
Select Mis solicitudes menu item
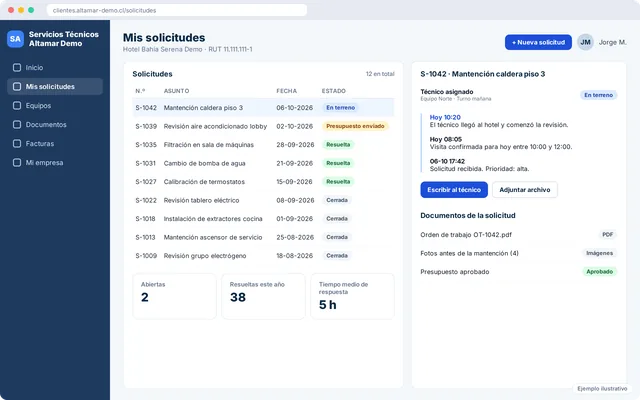click(55, 87)
